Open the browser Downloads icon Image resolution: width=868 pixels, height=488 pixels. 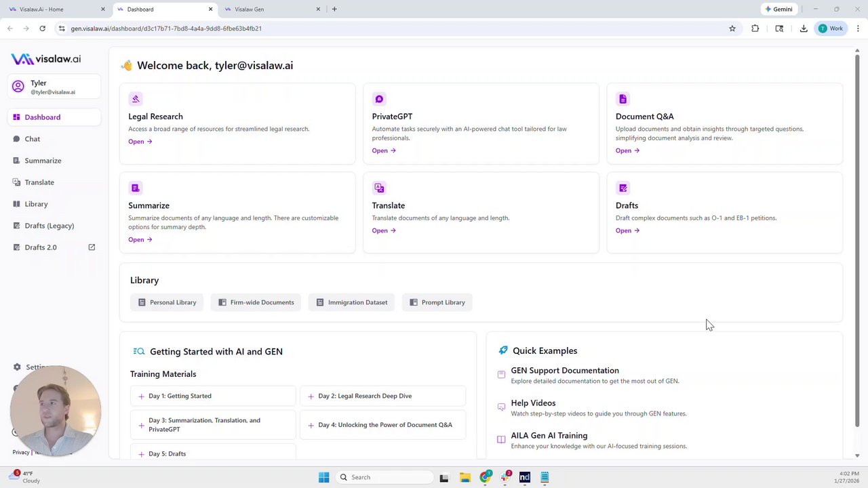(804, 28)
